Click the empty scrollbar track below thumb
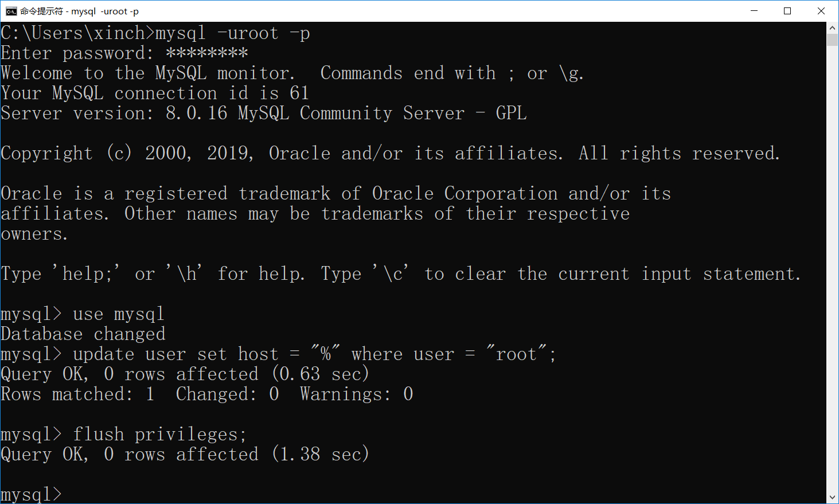The height and width of the screenshot is (504, 839). (x=832, y=269)
